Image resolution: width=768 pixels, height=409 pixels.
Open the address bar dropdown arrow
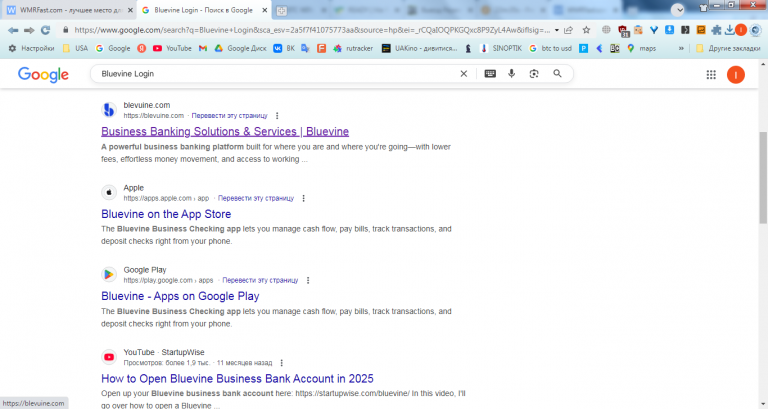(557, 30)
